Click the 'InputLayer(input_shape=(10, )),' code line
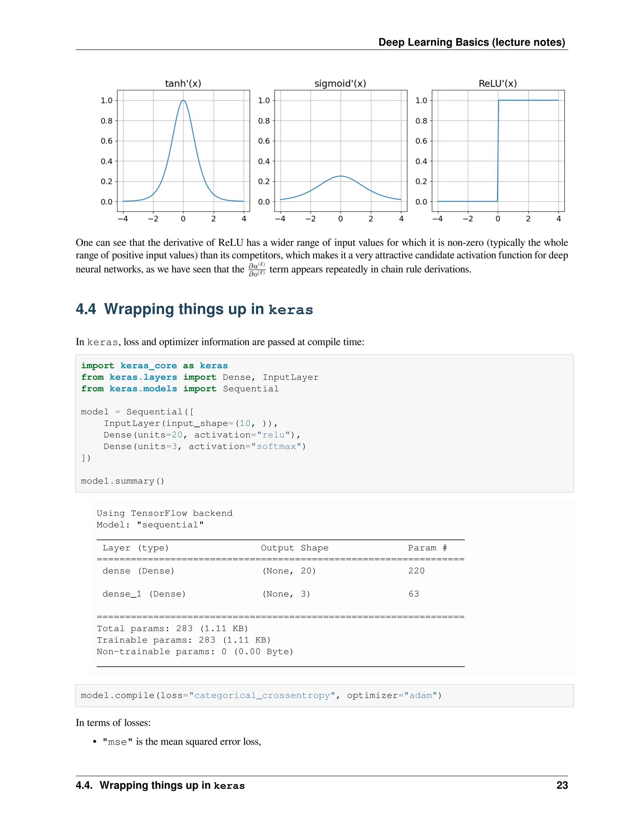644x833 pixels. (x=191, y=423)
